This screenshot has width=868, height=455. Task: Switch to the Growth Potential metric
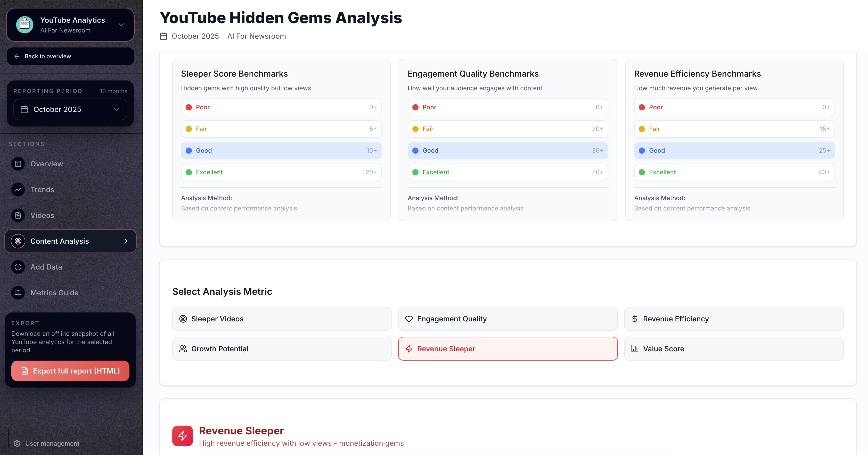pyautogui.click(x=282, y=348)
